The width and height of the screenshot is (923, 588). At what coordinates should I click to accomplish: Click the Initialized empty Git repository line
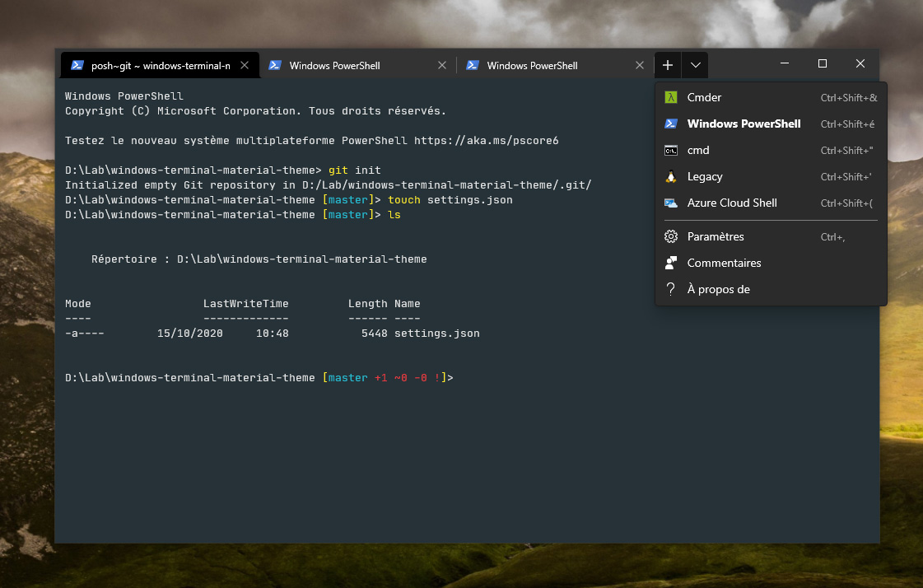pos(328,184)
